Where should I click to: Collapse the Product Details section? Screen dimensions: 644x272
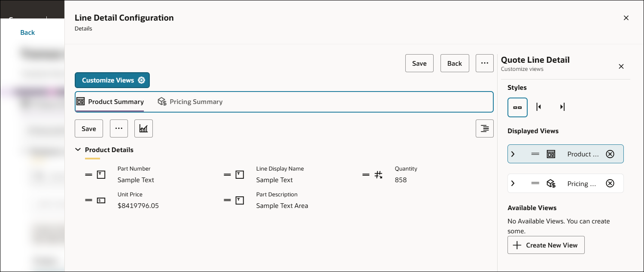(78, 150)
